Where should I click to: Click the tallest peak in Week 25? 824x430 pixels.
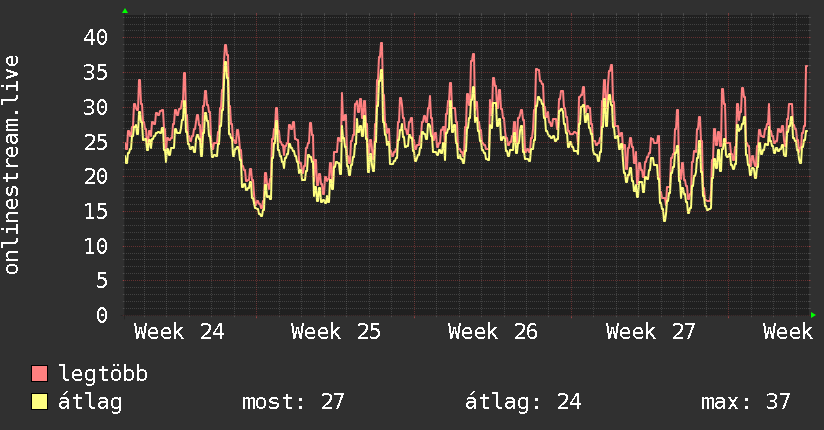pos(381,44)
